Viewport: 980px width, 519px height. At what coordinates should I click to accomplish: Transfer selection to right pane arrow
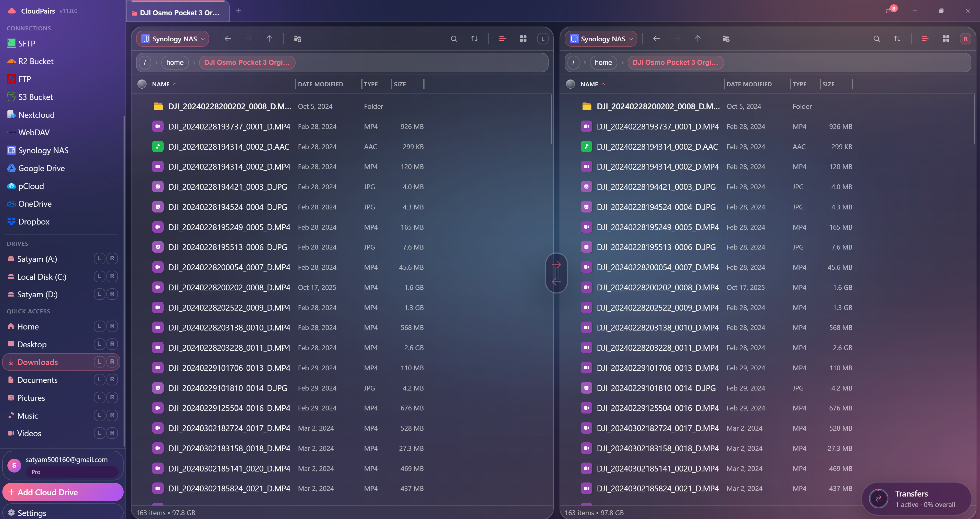coord(556,265)
